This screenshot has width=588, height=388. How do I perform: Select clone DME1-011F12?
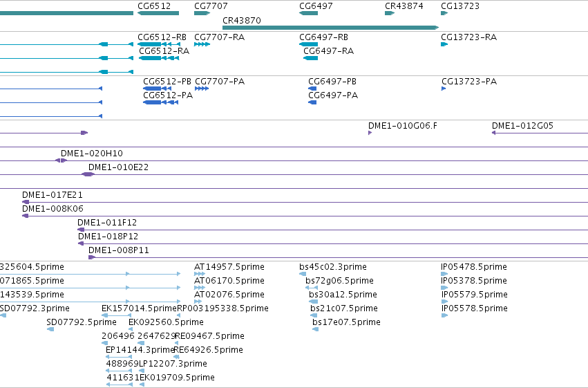pos(332,230)
